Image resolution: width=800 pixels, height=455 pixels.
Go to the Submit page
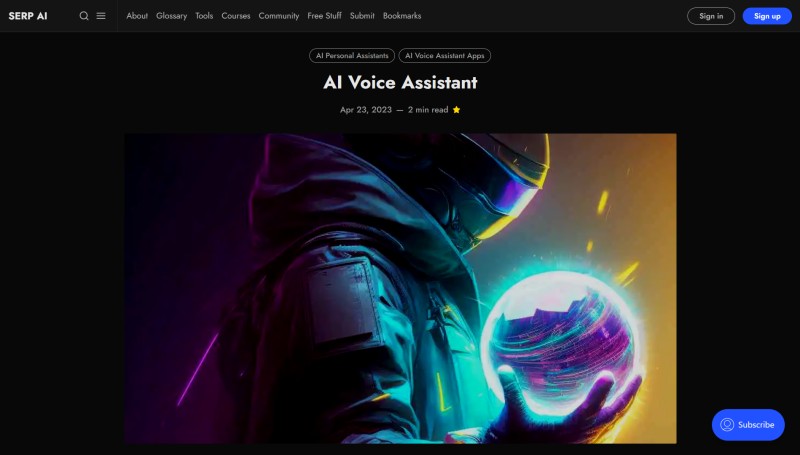click(x=362, y=16)
